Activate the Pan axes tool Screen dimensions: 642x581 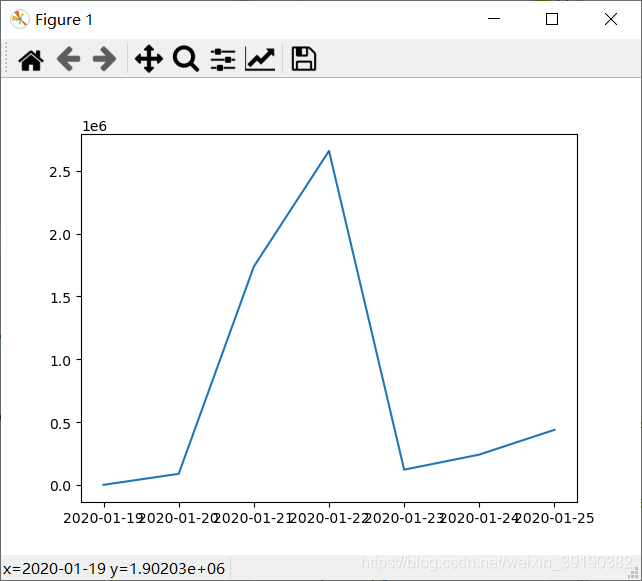149,59
